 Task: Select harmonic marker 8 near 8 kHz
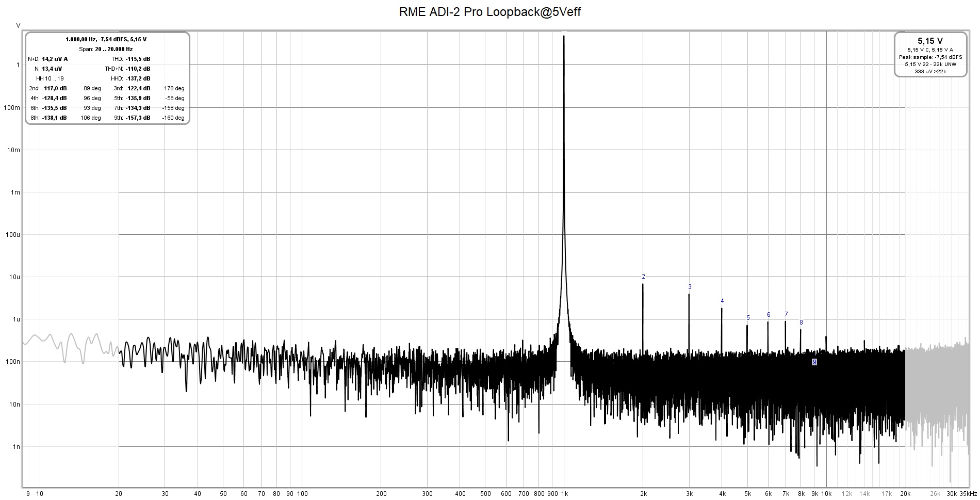pyautogui.click(x=801, y=321)
